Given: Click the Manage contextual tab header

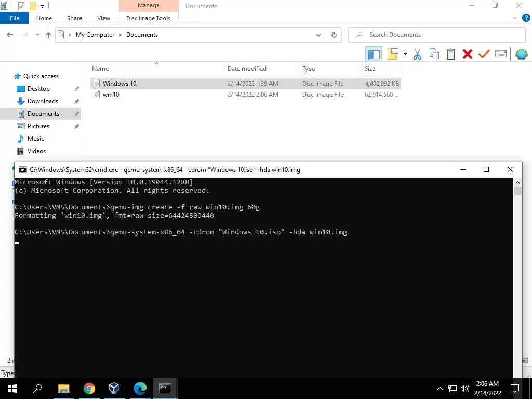Looking at the screenshot, I should tap(149, 6).
